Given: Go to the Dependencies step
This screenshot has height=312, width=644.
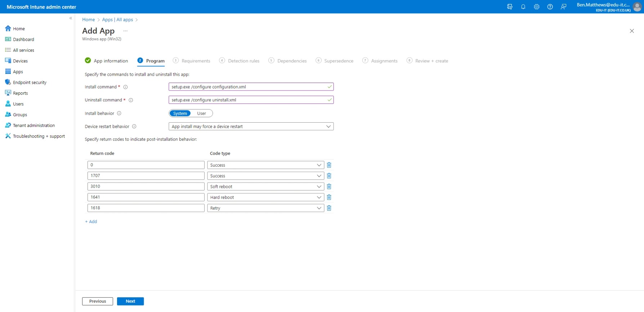Looking at the screenshot, I should (x=288, y=61).
